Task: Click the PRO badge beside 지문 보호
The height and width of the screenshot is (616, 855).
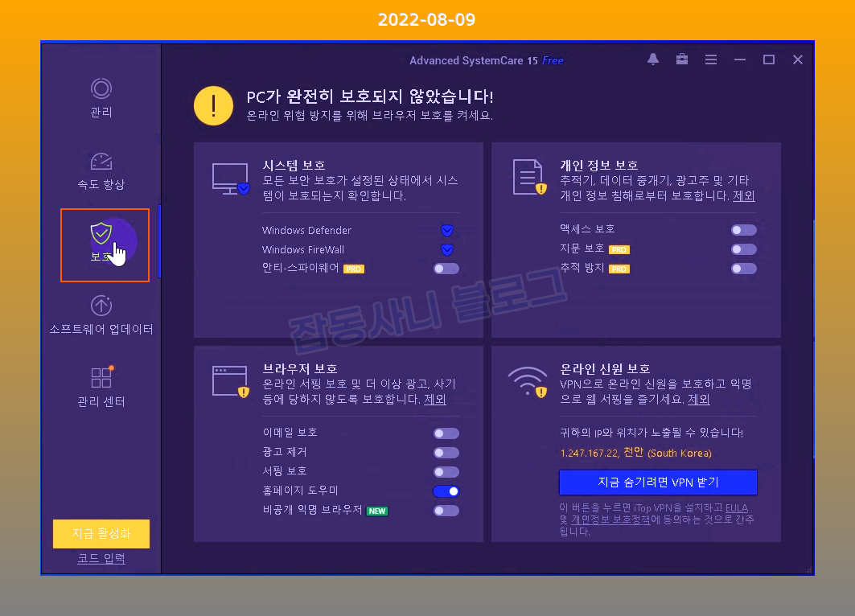Action: click(x=619, y=249)
